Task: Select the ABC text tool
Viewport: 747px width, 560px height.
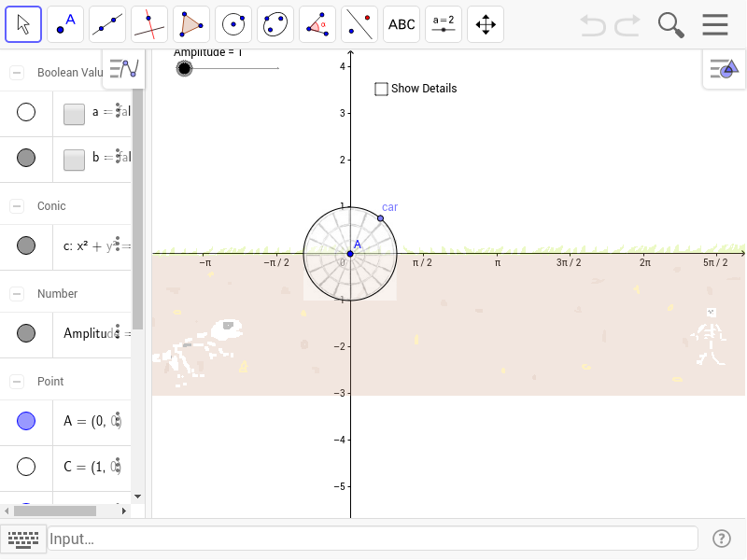Action: (401, 23)
